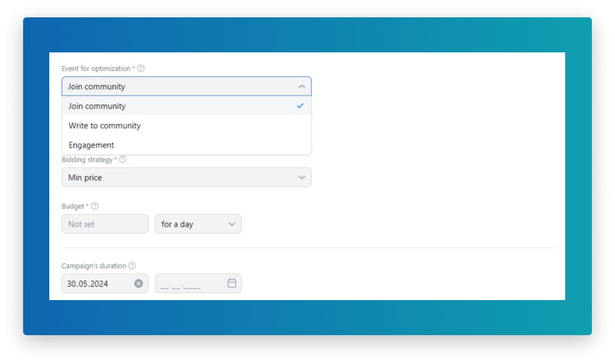Click the checkmark next to Join community
The height and width of the screenshot is (364, 615).
coord(301,106)
